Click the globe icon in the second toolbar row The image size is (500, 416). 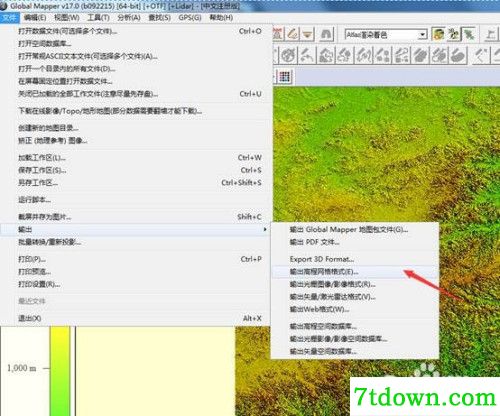288,55
